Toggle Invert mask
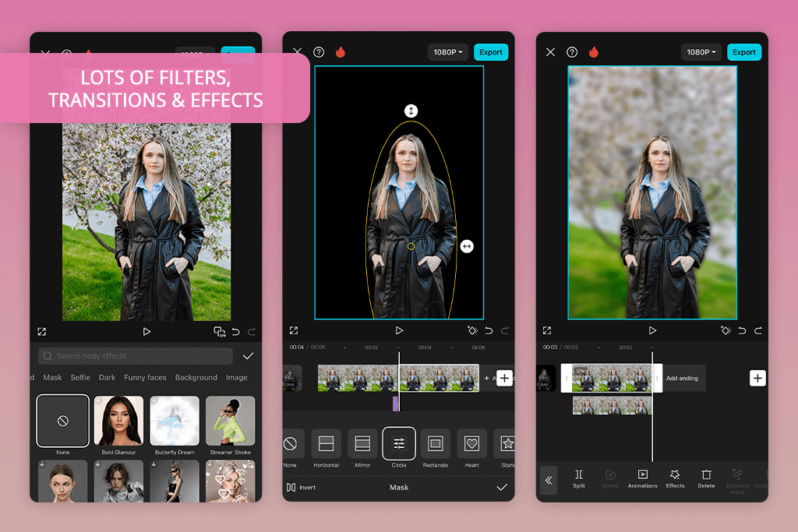The width and height of the screenshot is (798, 532). (302, 488)
